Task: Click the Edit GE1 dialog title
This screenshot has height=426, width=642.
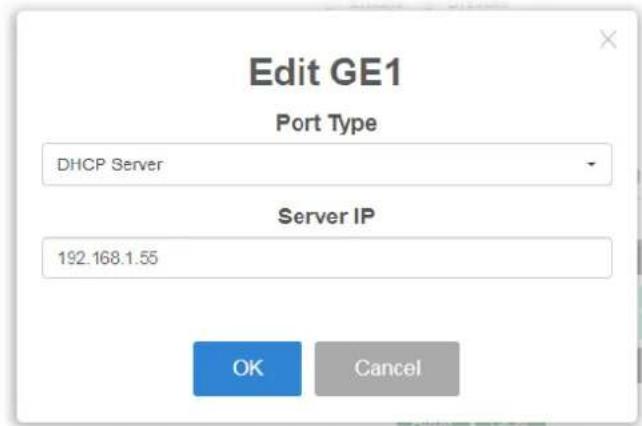Action: pyautogui.click(x=326, y=72)
